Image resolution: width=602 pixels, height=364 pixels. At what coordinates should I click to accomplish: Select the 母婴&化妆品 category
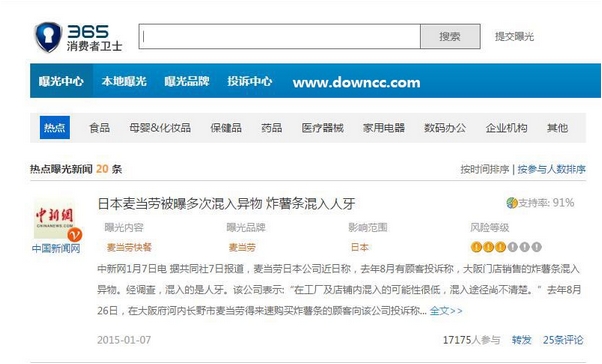pos(160,127)
